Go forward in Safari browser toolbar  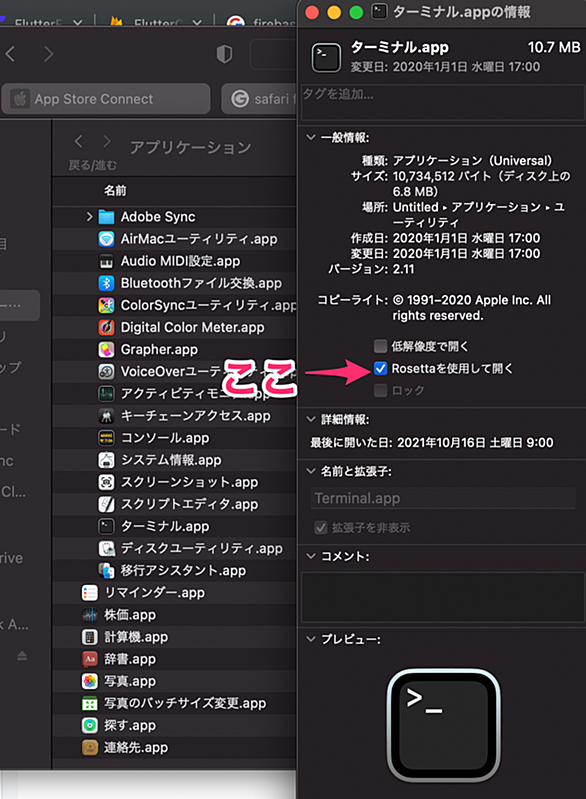[x=48, y=54]
